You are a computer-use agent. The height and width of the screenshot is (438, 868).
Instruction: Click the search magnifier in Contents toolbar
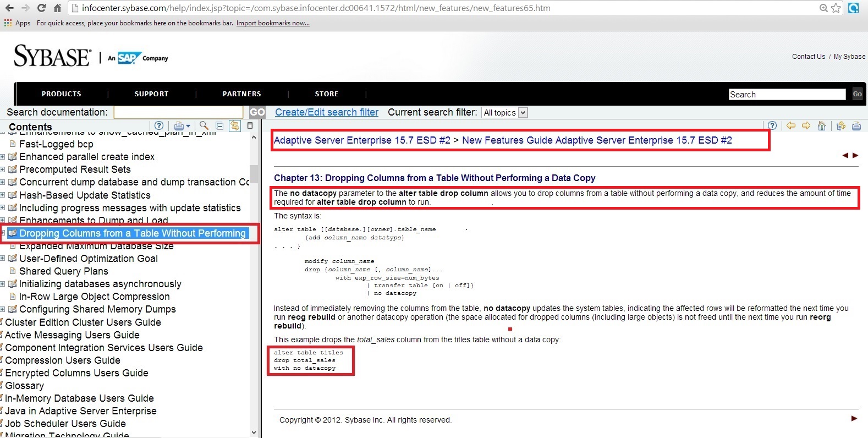tap(204, 125)
